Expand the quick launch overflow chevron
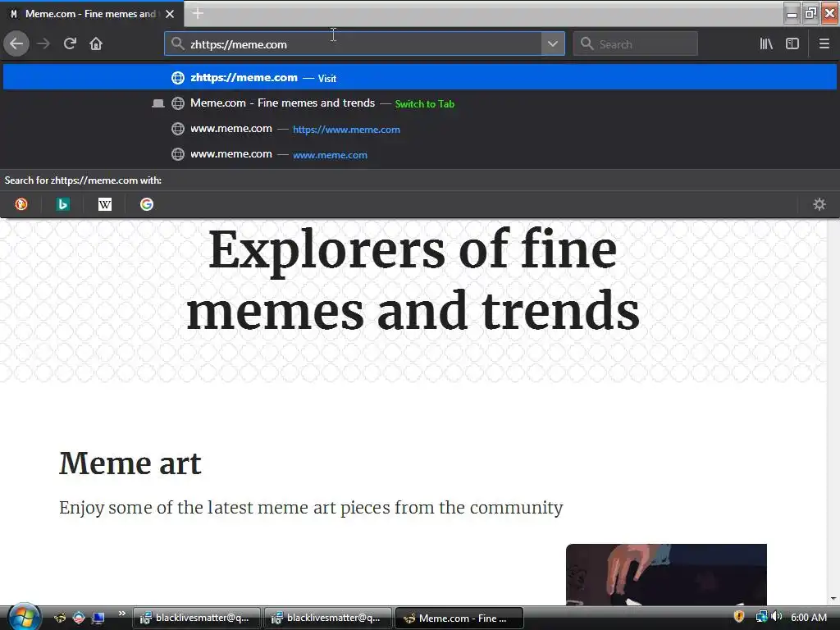The image size is (840, 630). (121, 614)
